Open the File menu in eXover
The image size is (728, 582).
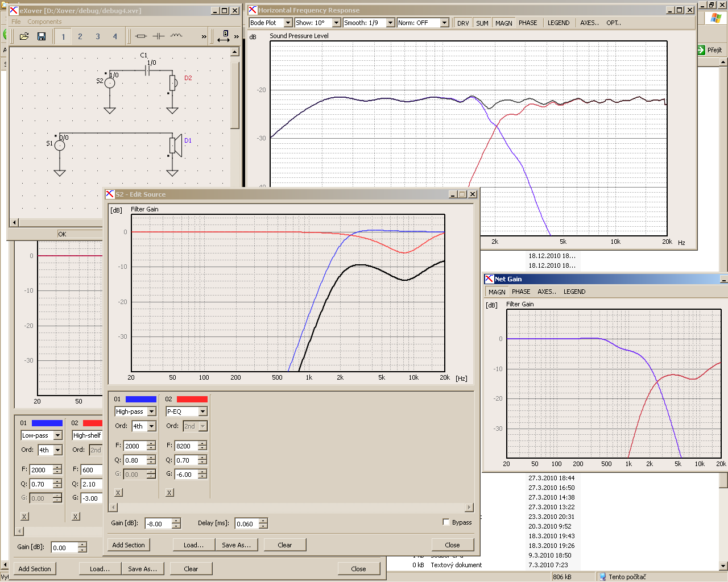(x=16, y=22)
